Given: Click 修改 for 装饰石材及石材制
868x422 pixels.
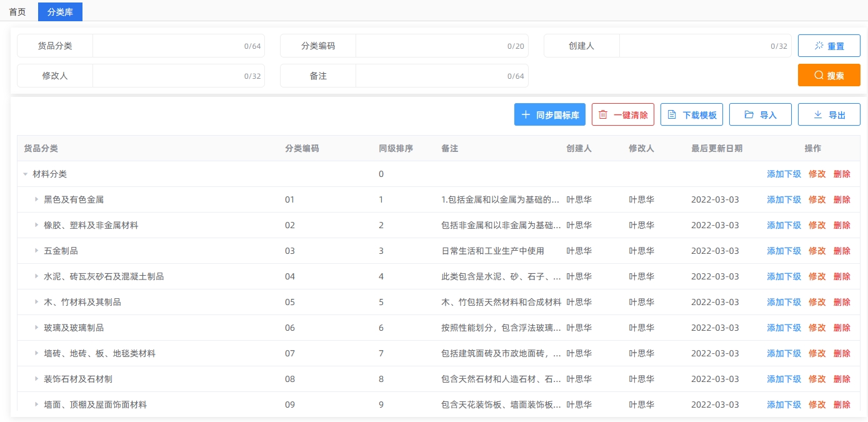Looking at the screenshot, I should click(x=817, y=379).
